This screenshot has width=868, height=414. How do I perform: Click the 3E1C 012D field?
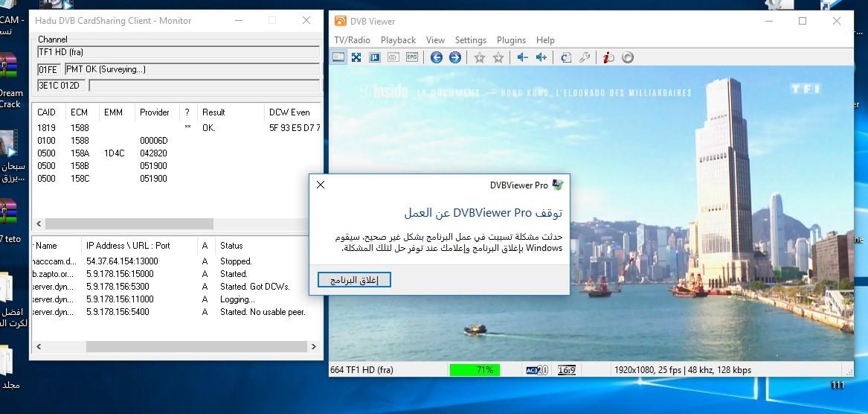61,86
